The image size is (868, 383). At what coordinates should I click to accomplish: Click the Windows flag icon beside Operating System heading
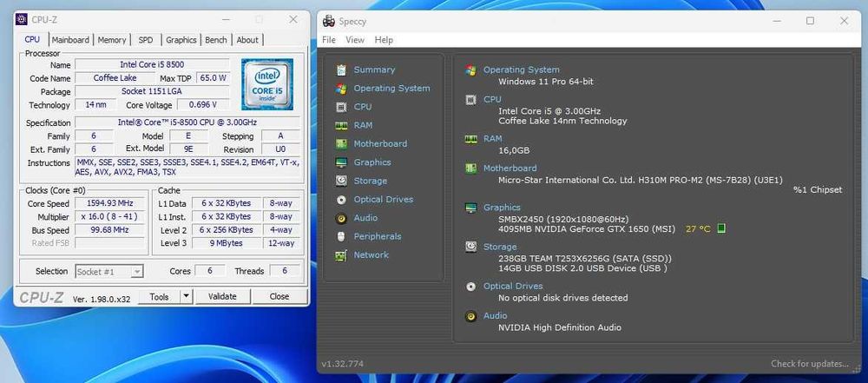point(471,69)
